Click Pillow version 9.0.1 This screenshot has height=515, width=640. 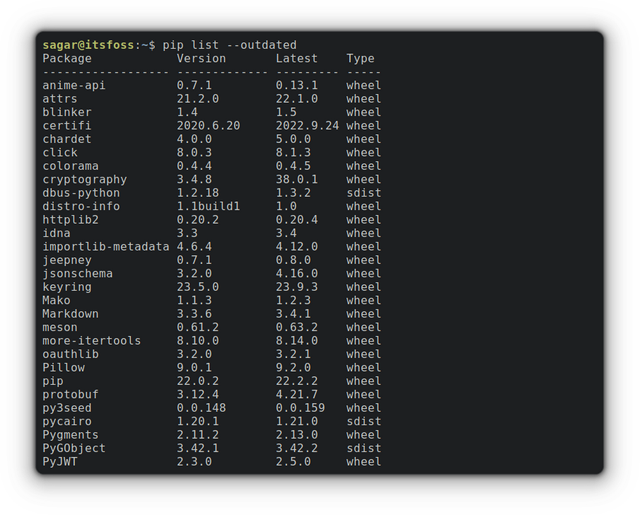pos(194,367)
